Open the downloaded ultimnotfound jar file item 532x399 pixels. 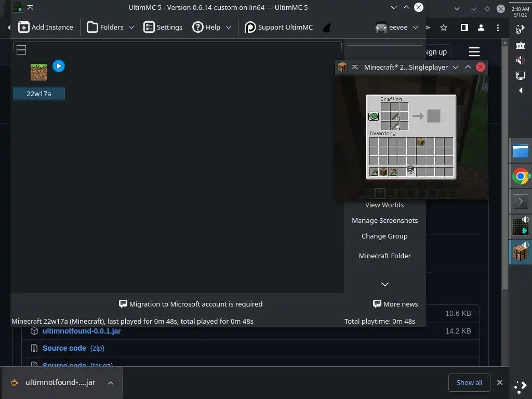click(54, 383)
